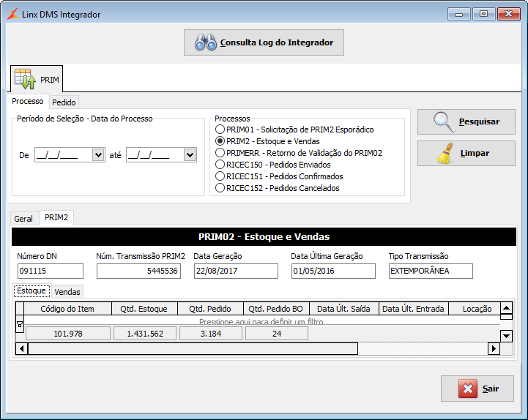Sort by Qtd. Estoque column header
528x420 pixels.
[144, 309]
